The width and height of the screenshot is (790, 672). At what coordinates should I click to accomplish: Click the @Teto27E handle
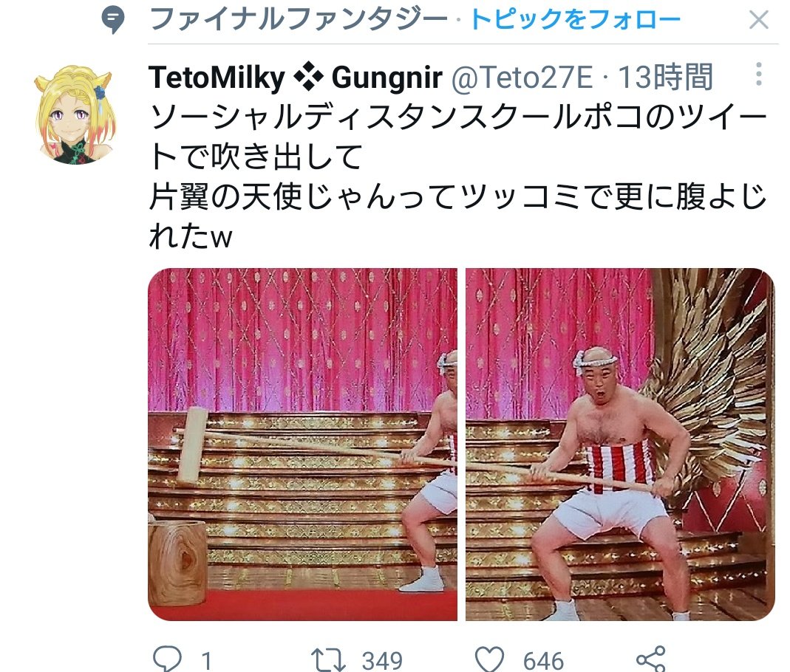point(522,78)
